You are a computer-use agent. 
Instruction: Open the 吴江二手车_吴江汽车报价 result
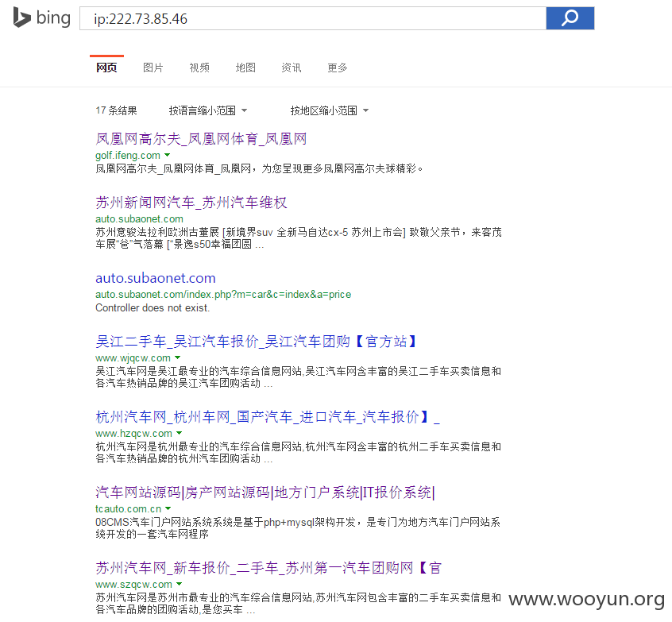point(256,342)
